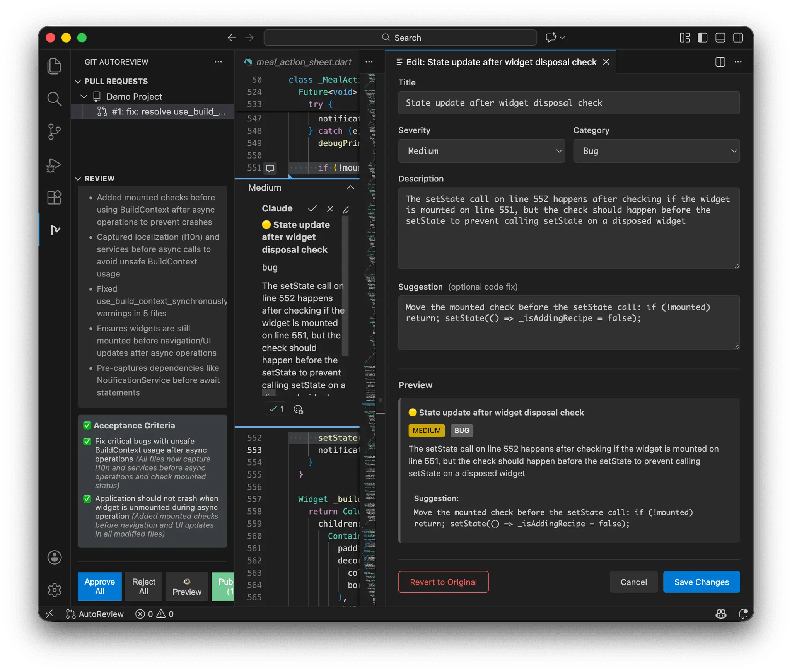Click the Copilot status bar icon

point(721,614)
